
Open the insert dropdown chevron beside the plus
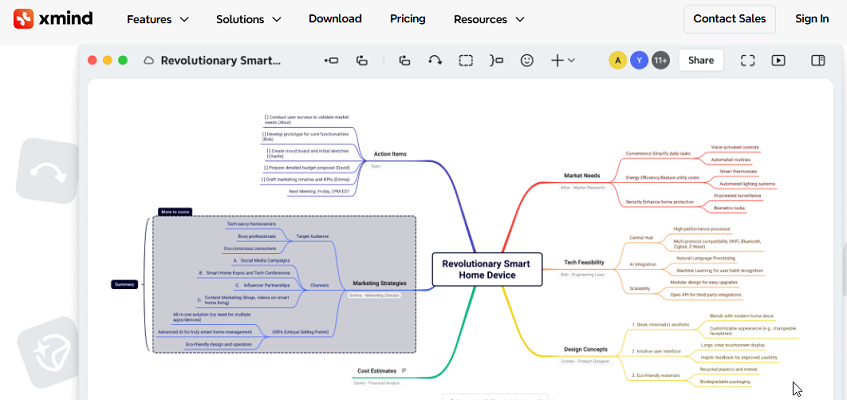572,61
